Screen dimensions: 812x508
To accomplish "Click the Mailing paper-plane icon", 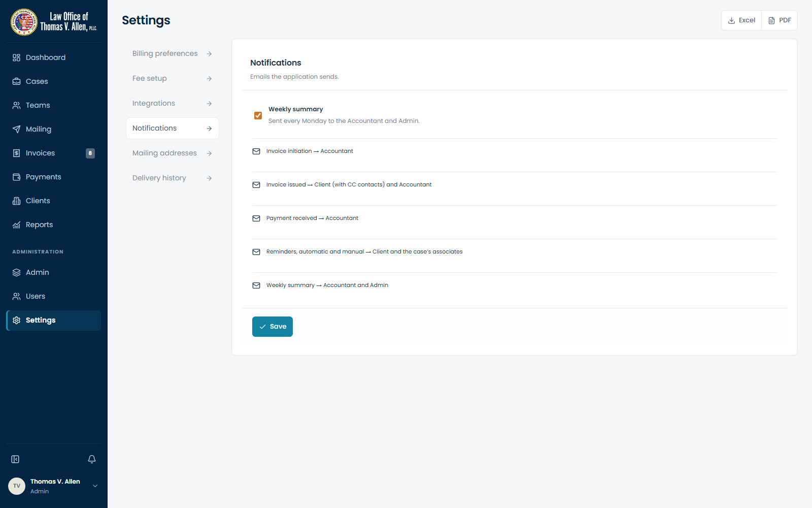I will [x=16, y=129].
